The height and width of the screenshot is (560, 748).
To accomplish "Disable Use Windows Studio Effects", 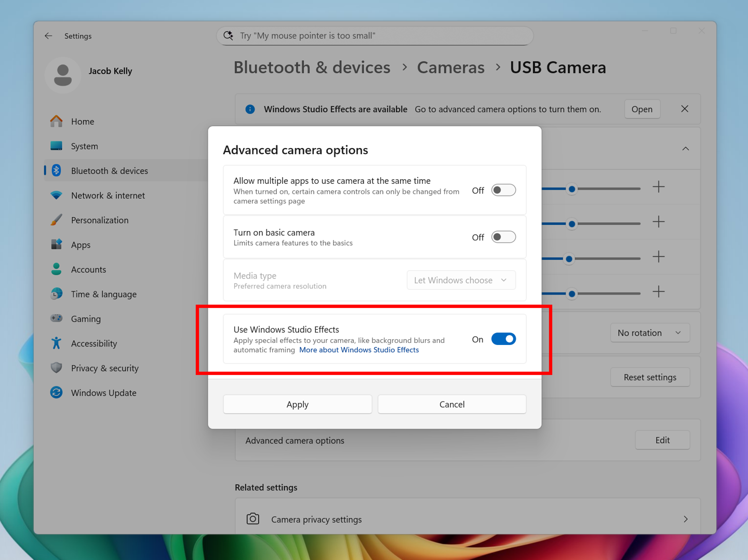I will click(503, 339).
